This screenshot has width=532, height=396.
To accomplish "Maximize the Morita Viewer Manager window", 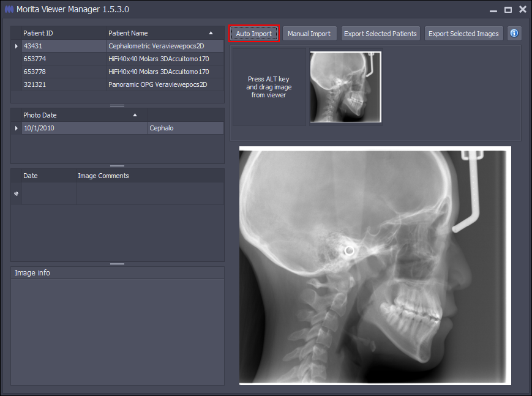I will pos(508,10).
